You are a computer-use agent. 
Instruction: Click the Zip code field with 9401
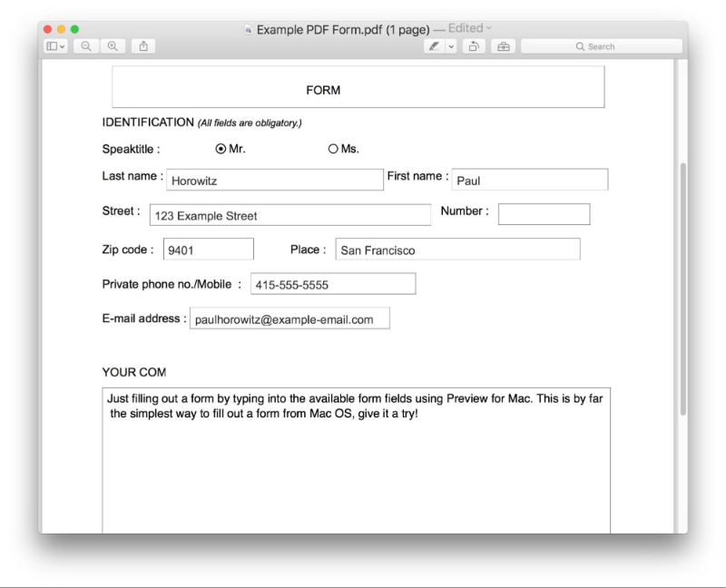coord(209,250)
